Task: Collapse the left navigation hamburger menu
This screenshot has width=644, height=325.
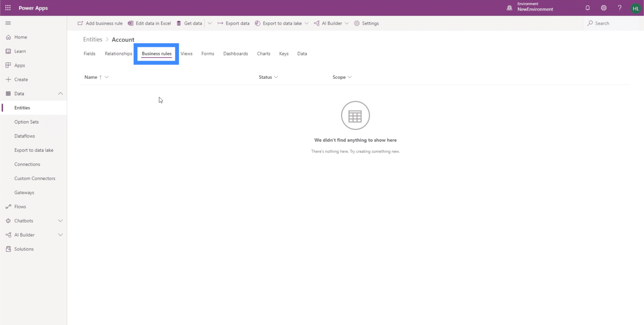Action: coord(8,23)
